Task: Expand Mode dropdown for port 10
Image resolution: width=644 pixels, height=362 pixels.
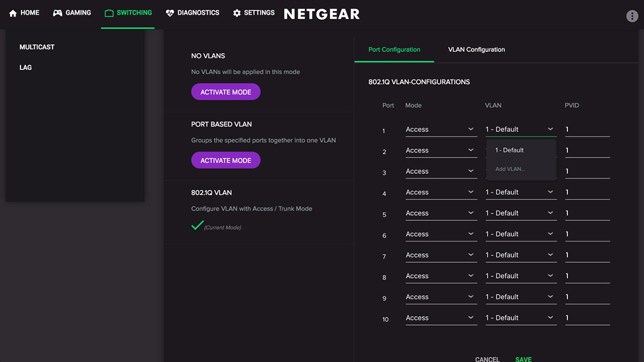Action: [x=441, y=317]
